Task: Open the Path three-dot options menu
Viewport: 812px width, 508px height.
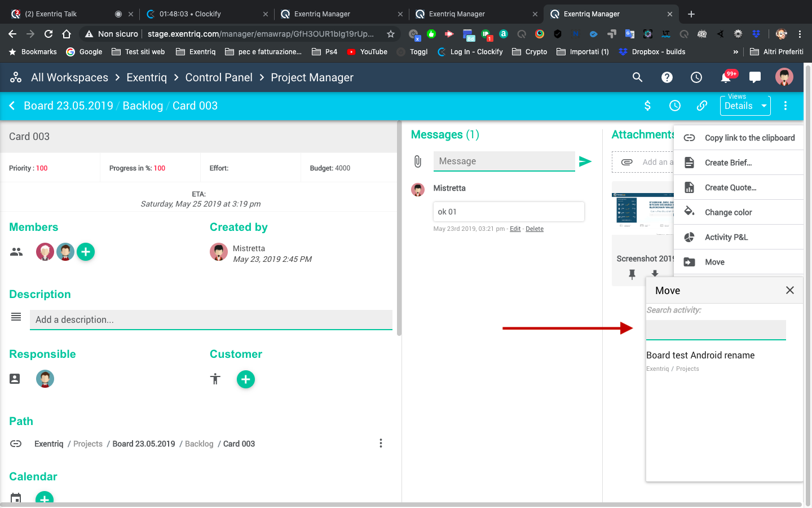Action: (381, 444)
